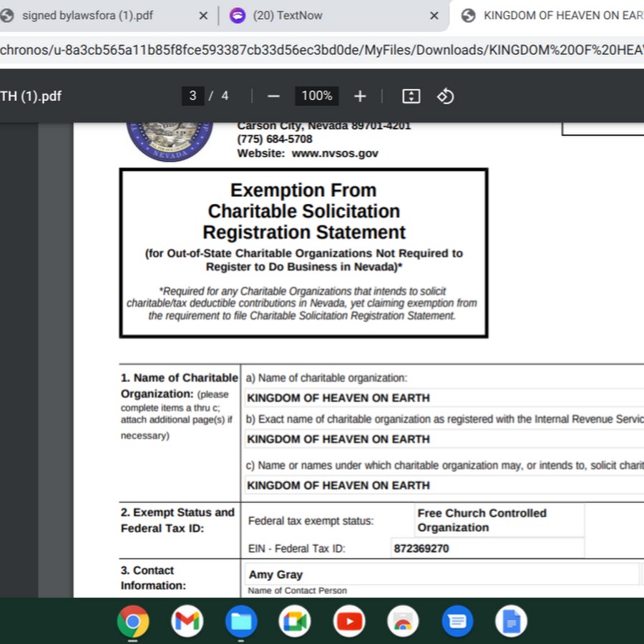This screenshot has height=644, width=644.
Task: Click the solicitation names field under item c
Action: (x=444, y=485)
